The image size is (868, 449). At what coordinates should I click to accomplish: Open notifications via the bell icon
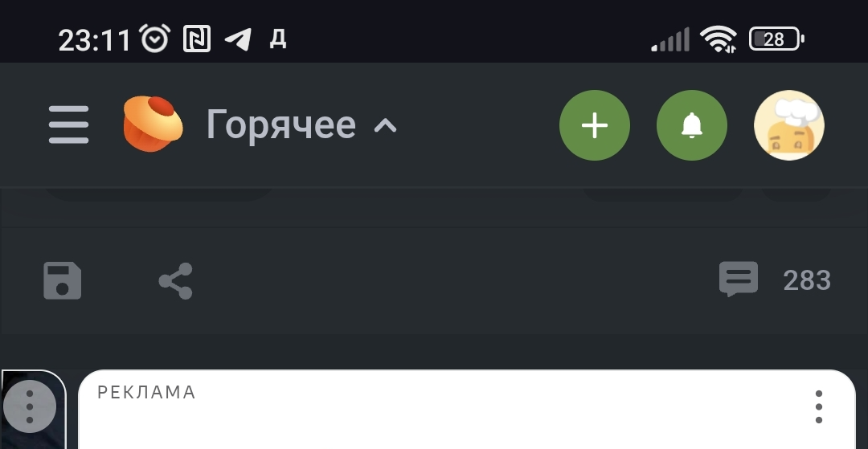[692, 125]
